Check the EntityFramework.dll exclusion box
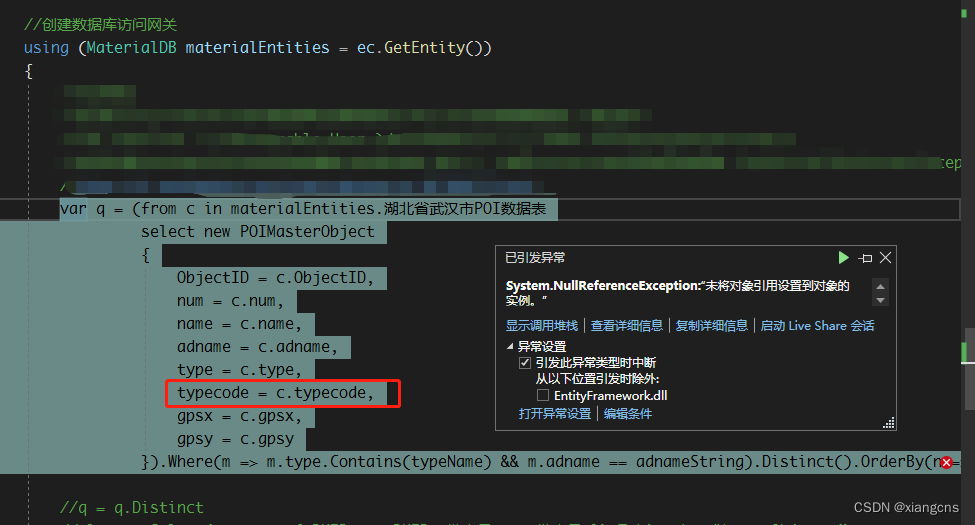Image resolution: width=975 pixels, height=525 pixels. [x=543, y=395]
